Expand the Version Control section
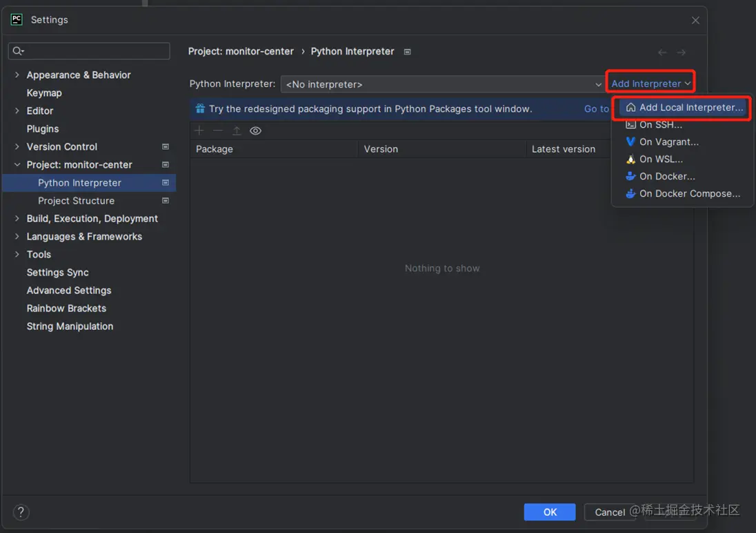The width and height of the screenshot is (756, 533). coord(17,146)
